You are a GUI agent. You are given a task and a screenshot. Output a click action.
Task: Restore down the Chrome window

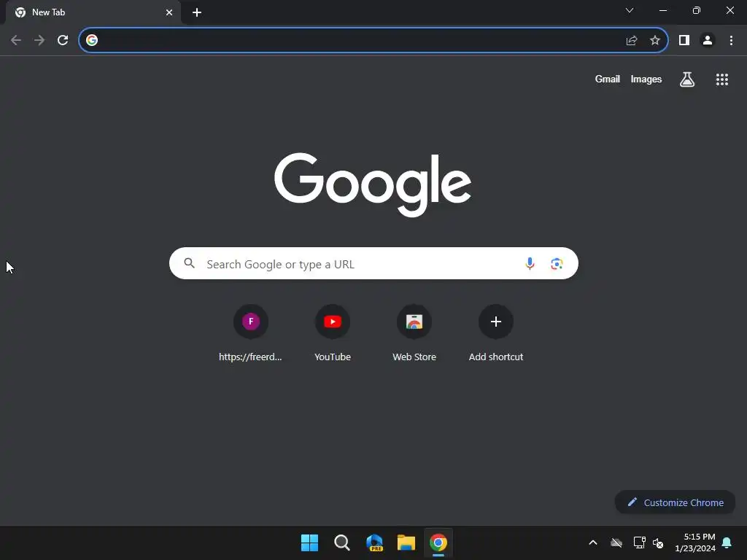(697, 10)
